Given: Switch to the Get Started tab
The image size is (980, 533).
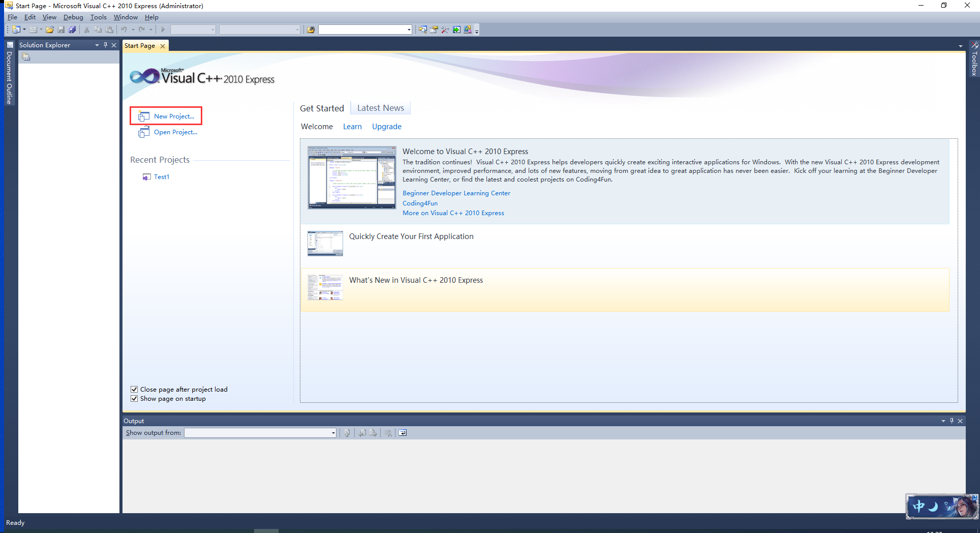Looking at the screenshot, I should [x=322, y=108].
